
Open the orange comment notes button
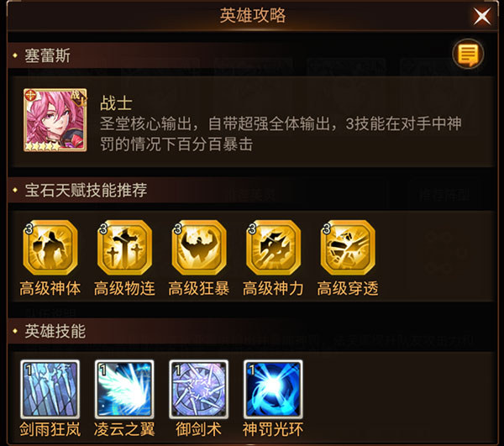[x=468, y=54]
